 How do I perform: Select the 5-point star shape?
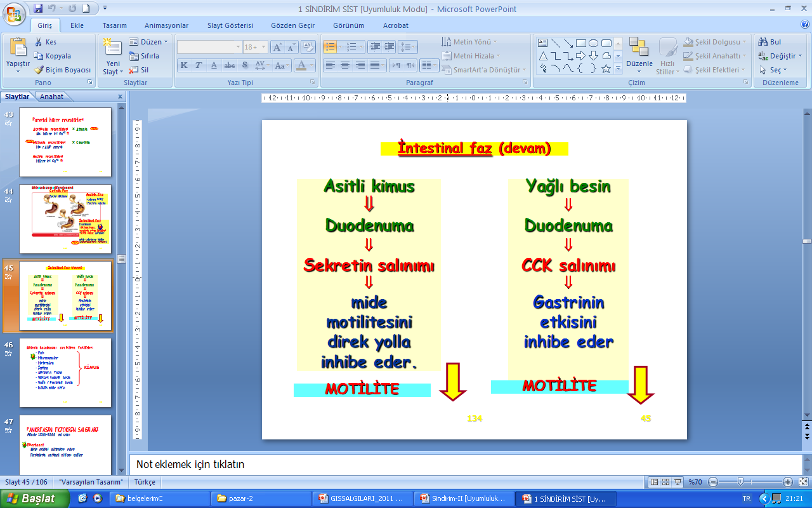(x=606, y=69)
